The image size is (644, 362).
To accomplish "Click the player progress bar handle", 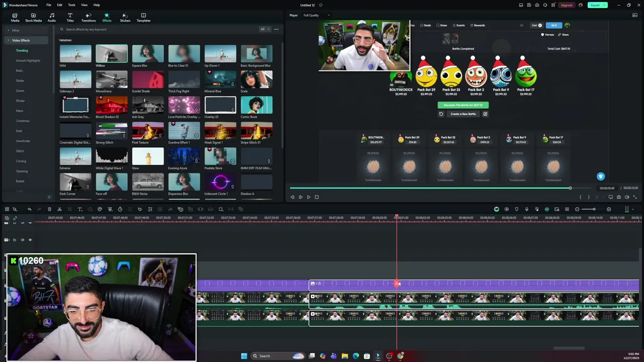I will pos(570,188).
